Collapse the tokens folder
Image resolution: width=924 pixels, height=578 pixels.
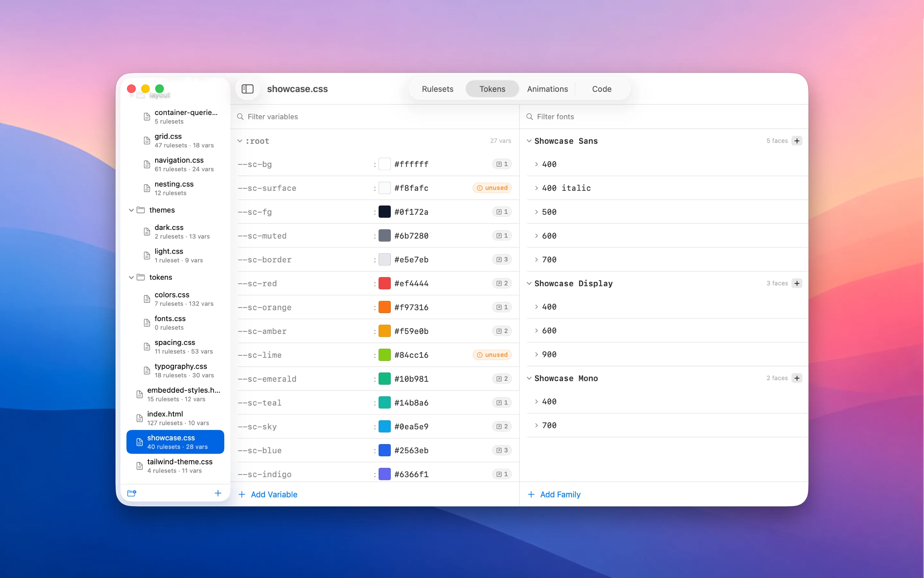coord(131,277)
